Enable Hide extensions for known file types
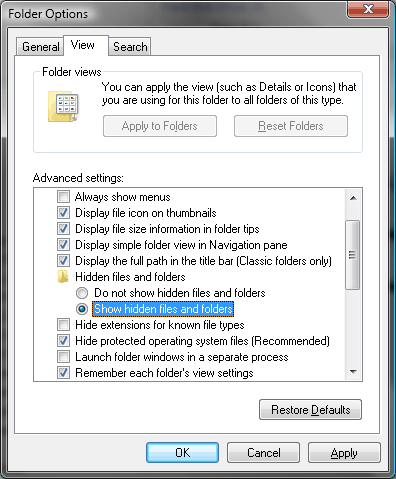This screenshot has width=396, height=479. pyautogui.click(x=63, y=325)
